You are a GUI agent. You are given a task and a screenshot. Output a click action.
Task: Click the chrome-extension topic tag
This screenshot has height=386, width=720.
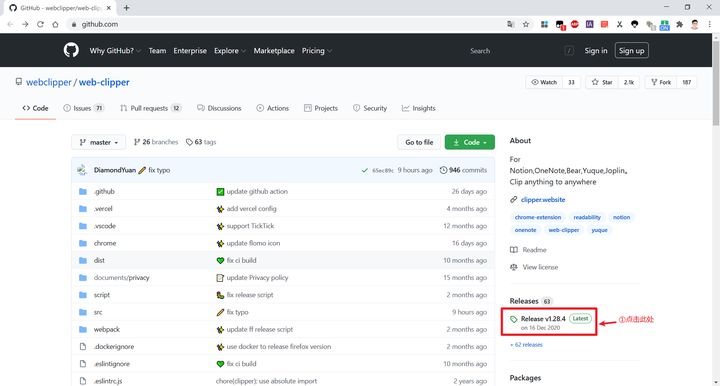click(x=538, y=217)
